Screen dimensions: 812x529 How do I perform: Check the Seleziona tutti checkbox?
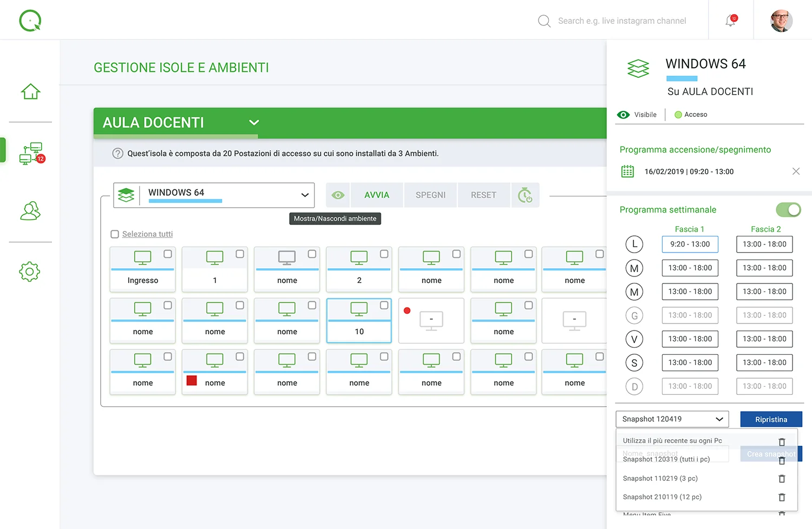pos(115,234)
